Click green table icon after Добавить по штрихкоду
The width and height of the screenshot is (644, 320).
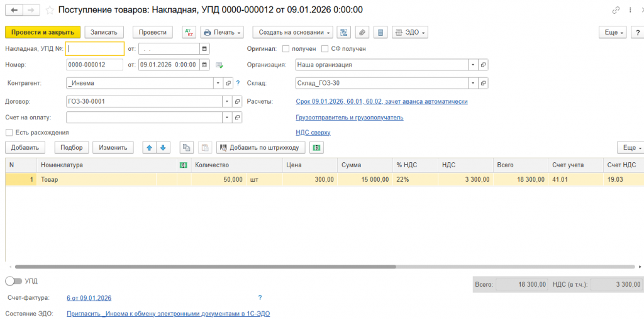tap(317, 148)
